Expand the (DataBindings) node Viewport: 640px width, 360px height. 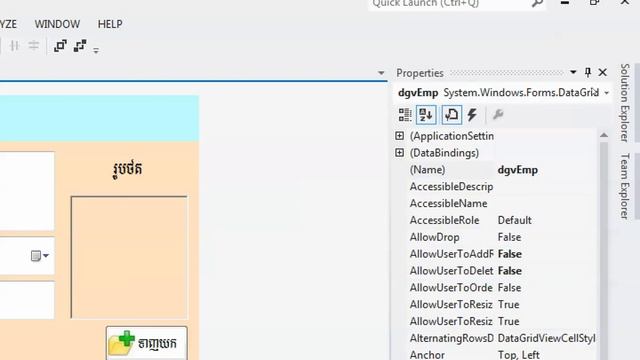[x=400, y=153]
